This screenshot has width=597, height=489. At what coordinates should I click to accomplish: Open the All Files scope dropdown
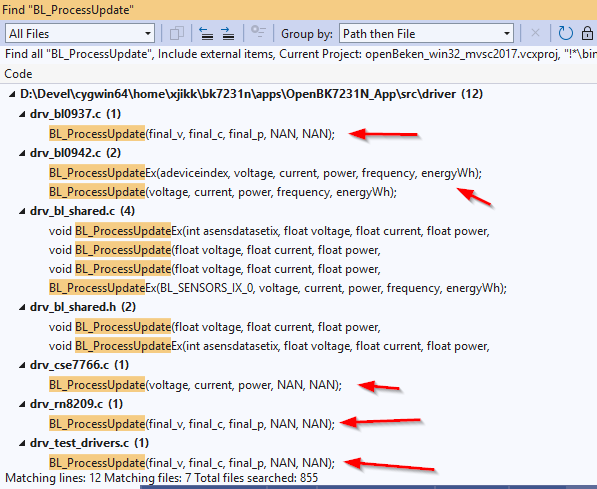(80, 34)
